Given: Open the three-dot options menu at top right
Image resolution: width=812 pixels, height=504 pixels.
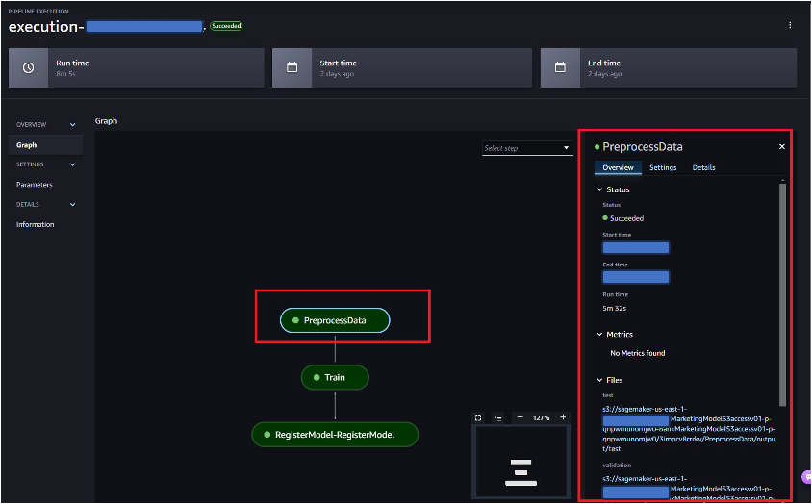Looking at the screenshot, I should (x=790, y=25).
